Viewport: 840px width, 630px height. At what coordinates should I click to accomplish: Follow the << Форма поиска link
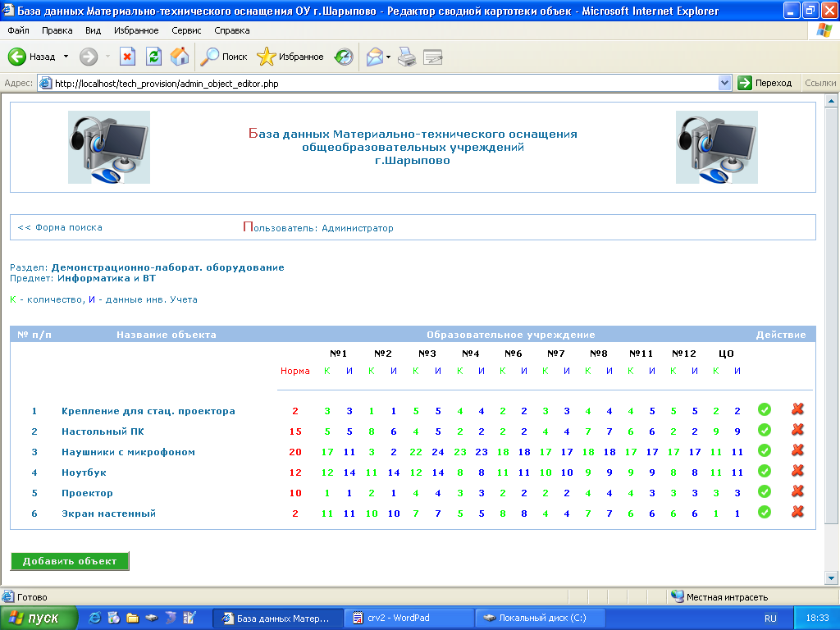pyautogui.click(x=60, y=227)
